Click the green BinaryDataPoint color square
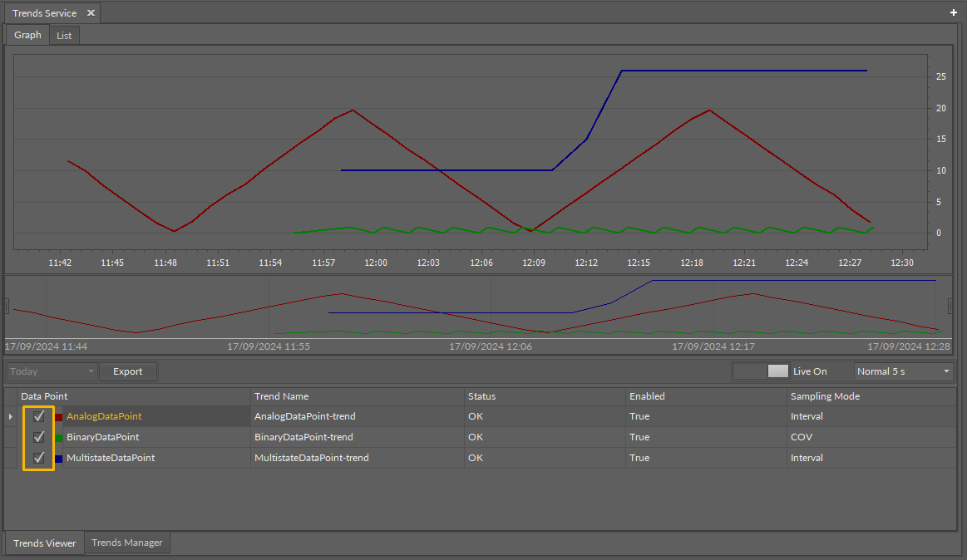The height and width of the screenshot is (560, 967). (x=59, y=437)
